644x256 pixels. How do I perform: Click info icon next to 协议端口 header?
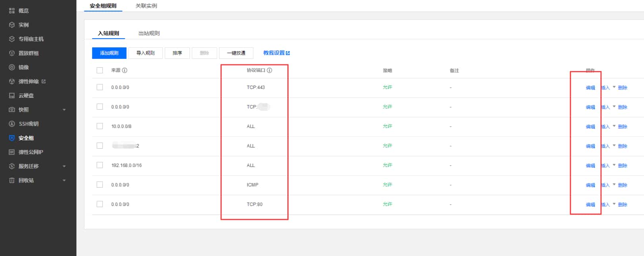[x=270, y=70]
